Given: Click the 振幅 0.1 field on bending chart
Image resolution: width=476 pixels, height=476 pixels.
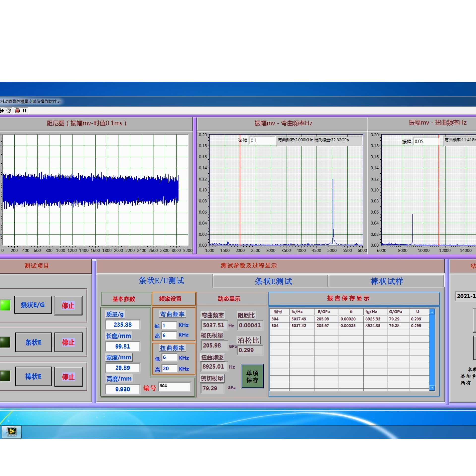Looking at the screenshot, I should (263, 140).
